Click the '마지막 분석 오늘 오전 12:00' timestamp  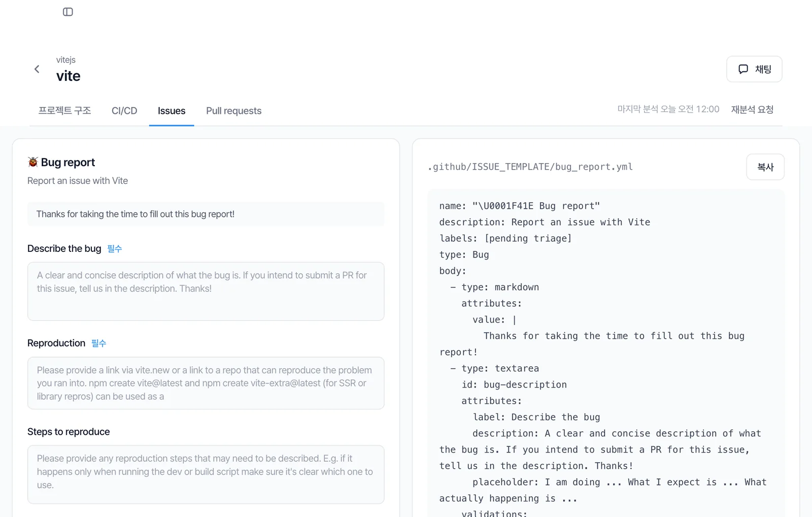coord(668,109)
